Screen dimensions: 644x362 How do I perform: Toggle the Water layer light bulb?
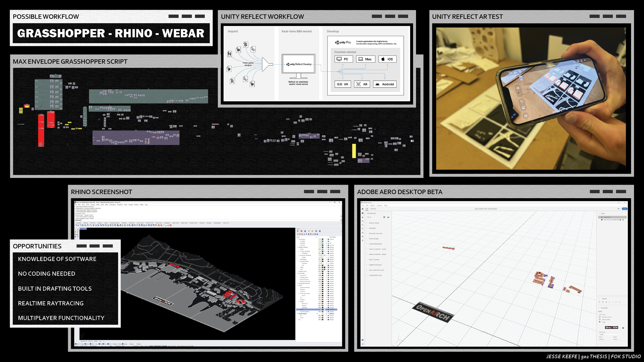click(x=319, y=267)
